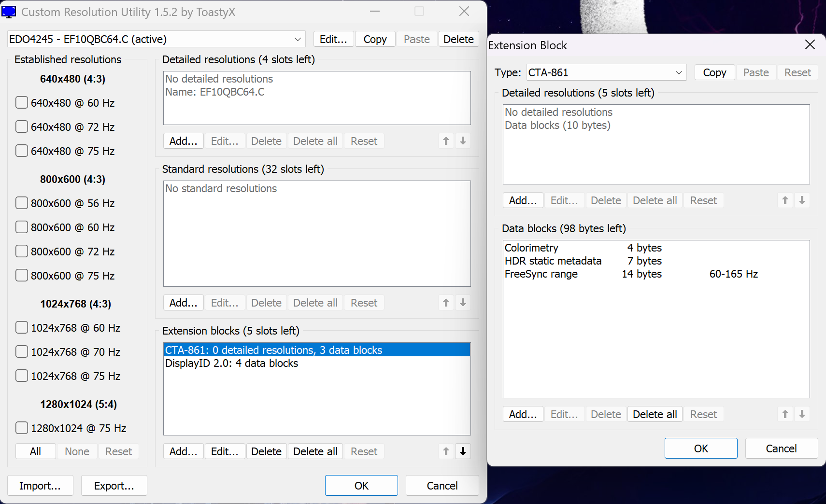826x504 pixels.
Task: Click the move down arrow for extension blocks
Action: [x=463, y=451]
